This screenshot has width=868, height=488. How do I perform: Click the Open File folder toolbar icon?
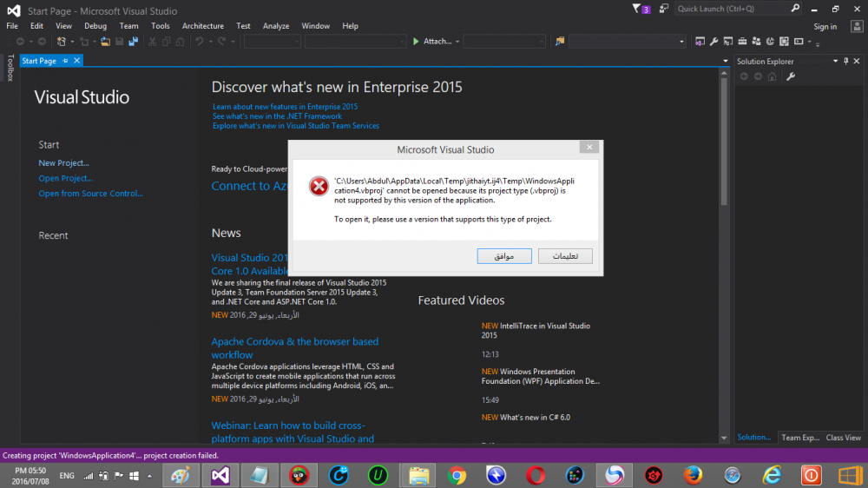click(105, 42)
